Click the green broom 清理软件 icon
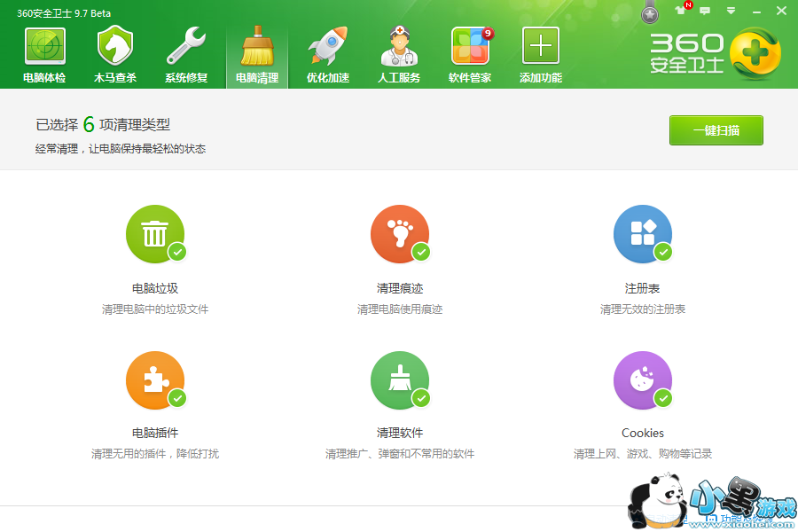The width and height of the screenshot is (798, 532). pos(400,380)
